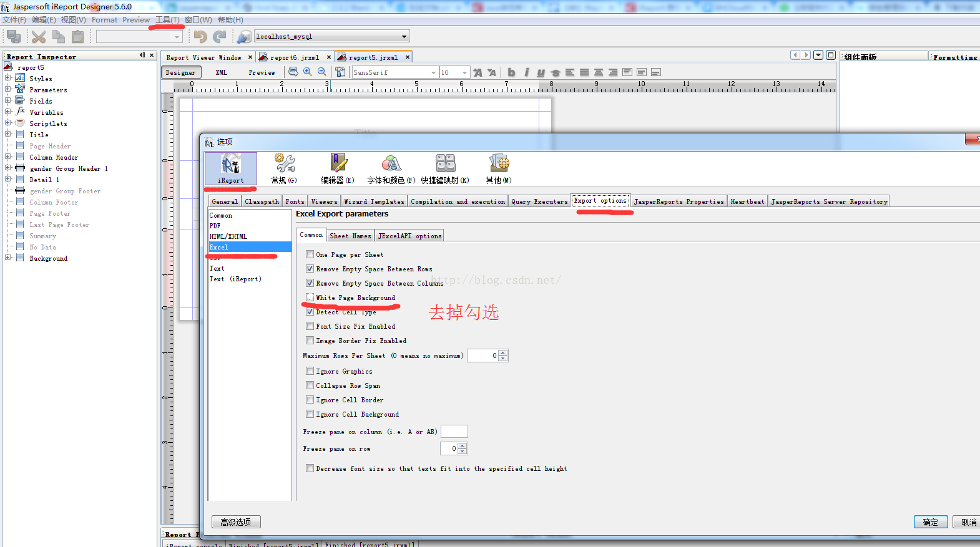This screenshot has height=547, width=980.
Task: Zoom out on the report designer
Action: tap(322, 72)
